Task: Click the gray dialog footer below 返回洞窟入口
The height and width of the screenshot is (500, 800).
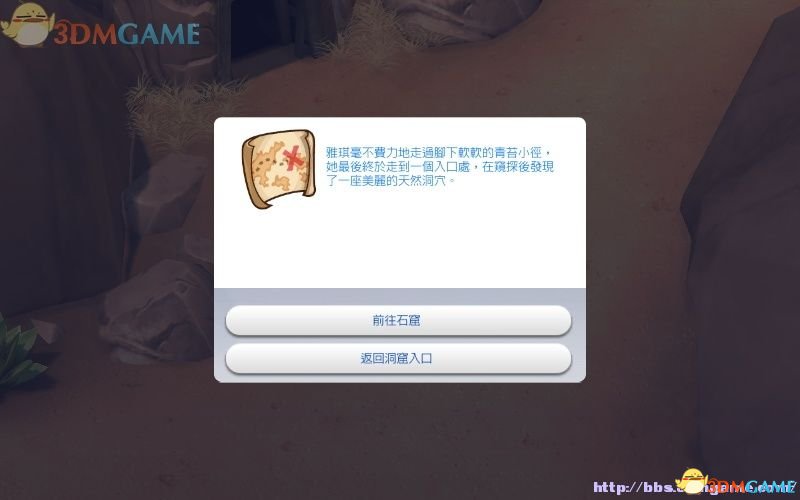Action: pyautogui.click(x=399, y=379)
